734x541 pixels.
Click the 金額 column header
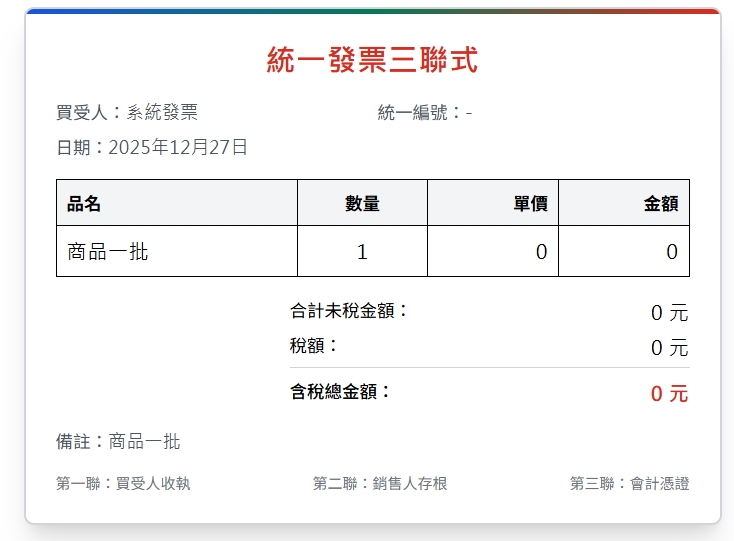point(661,204)
